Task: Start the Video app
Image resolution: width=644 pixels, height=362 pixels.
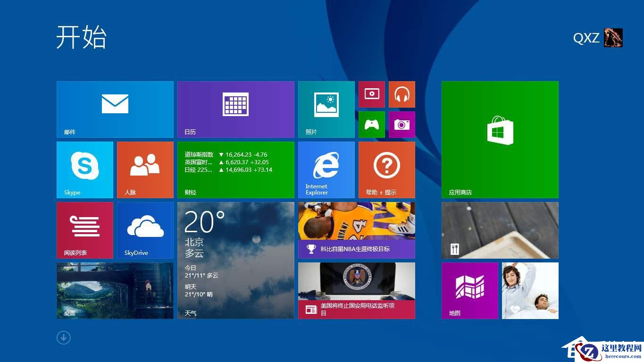Action: point(371,94)
